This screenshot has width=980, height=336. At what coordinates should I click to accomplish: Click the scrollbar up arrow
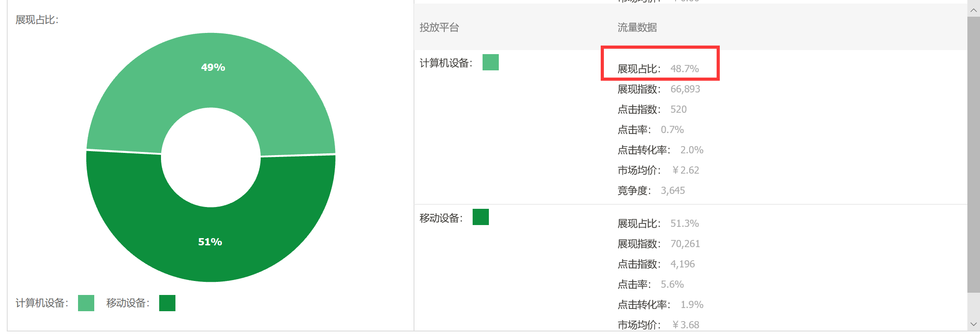(x=973, y=10)
